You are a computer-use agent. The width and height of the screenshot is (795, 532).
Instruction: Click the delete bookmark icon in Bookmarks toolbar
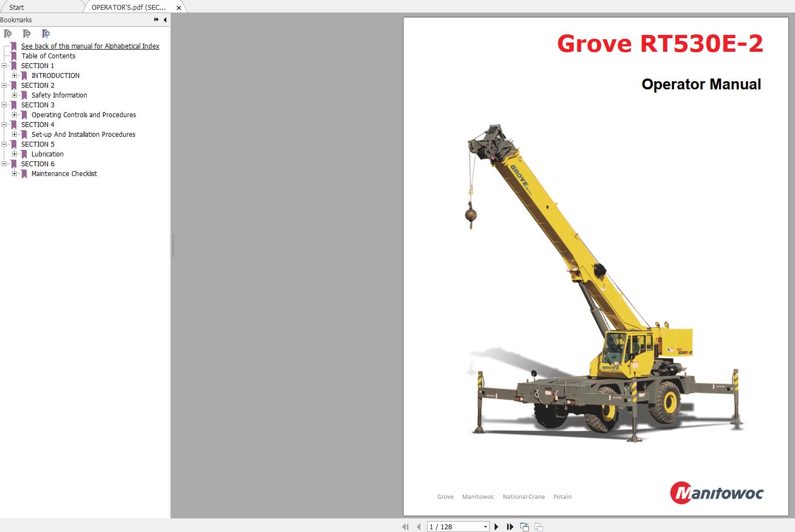[8, 34]
